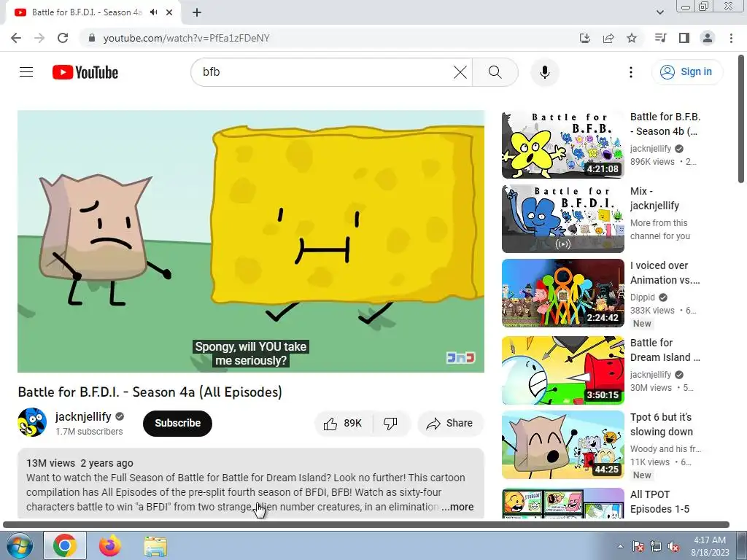Start voice search with microphone

tap(544, 72)
